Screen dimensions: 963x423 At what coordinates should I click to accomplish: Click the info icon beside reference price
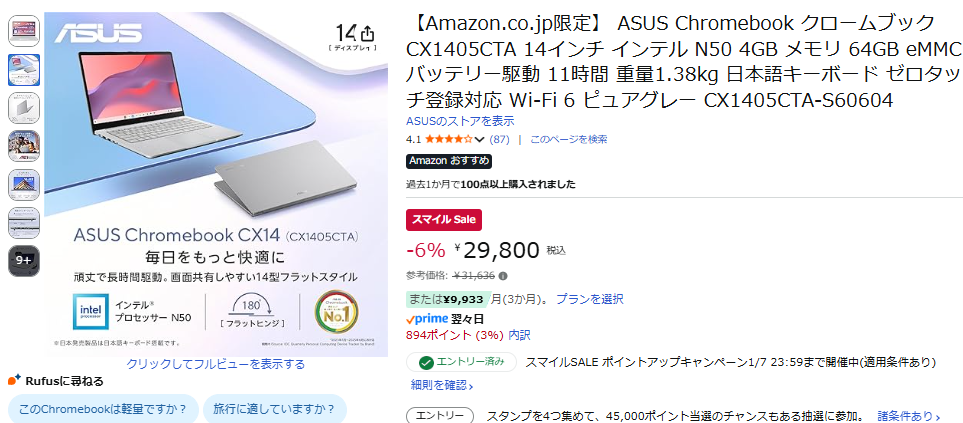point(503,276)
